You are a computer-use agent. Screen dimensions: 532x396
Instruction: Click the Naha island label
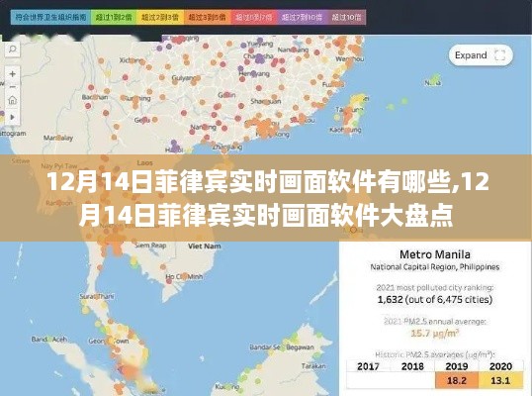(433, 82)
